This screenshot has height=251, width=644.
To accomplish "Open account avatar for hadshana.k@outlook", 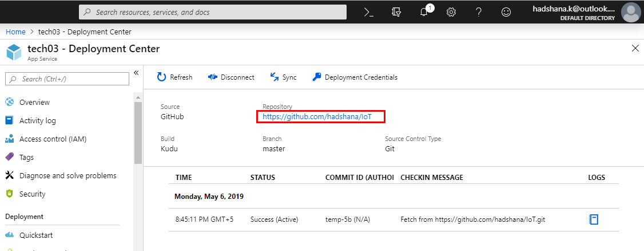I will (630, 12).
